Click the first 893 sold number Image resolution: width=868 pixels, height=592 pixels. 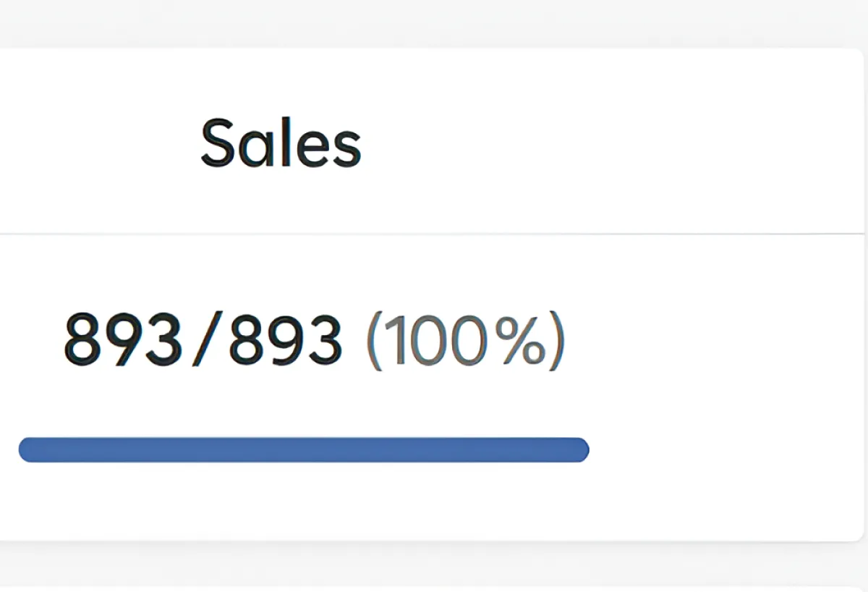click(x=123, y=340)
